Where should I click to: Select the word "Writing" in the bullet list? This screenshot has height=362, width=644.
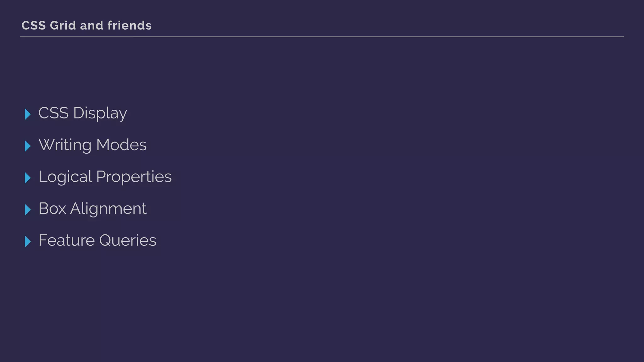(65, 145)
